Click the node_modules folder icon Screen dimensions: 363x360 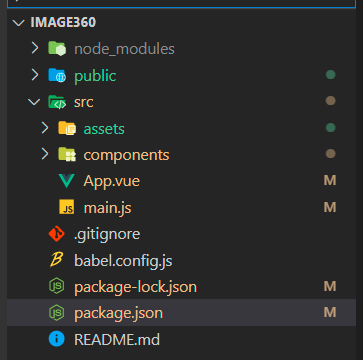tap(57, 48)
